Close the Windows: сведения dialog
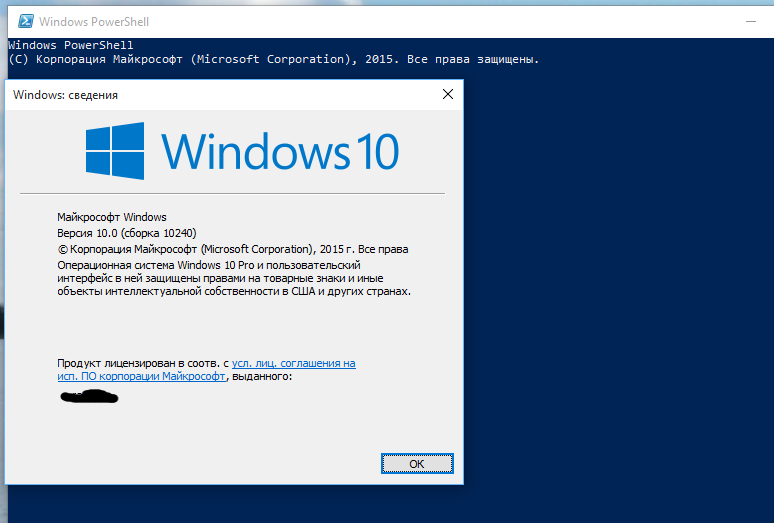Viewport: 774px width, 523px height. click(x=448, y=94)
